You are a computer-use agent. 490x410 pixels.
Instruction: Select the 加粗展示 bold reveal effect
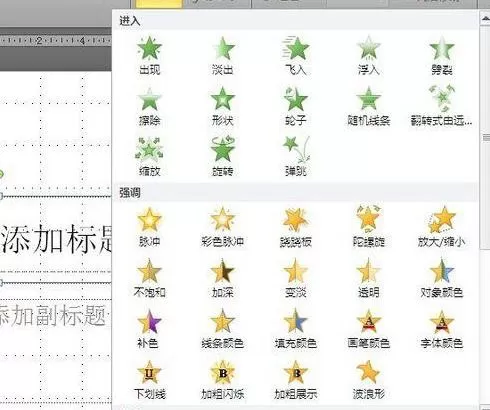pos(295,380)
